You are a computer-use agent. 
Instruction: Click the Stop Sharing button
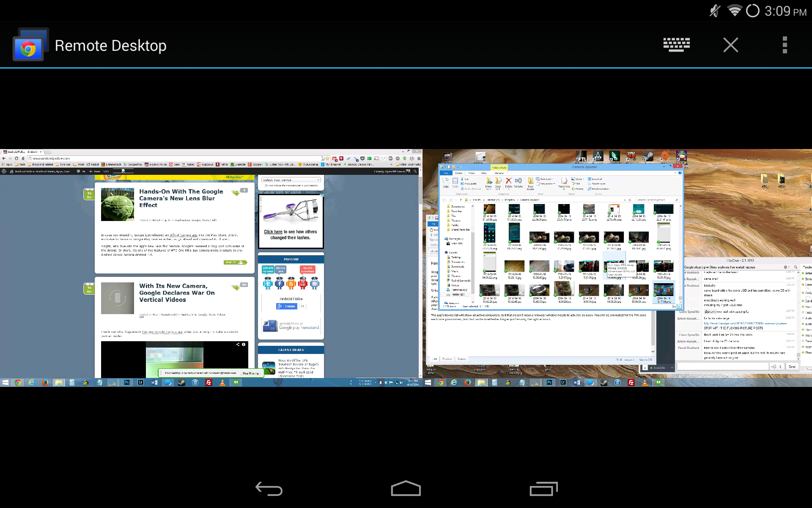250,373
